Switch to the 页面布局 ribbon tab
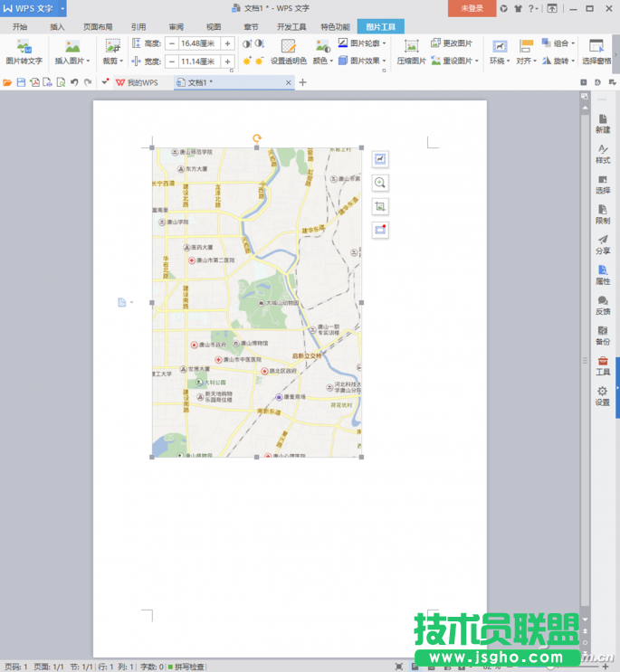Screen dimensions: 620x672 pyautogui.click(x=98, y=27)
